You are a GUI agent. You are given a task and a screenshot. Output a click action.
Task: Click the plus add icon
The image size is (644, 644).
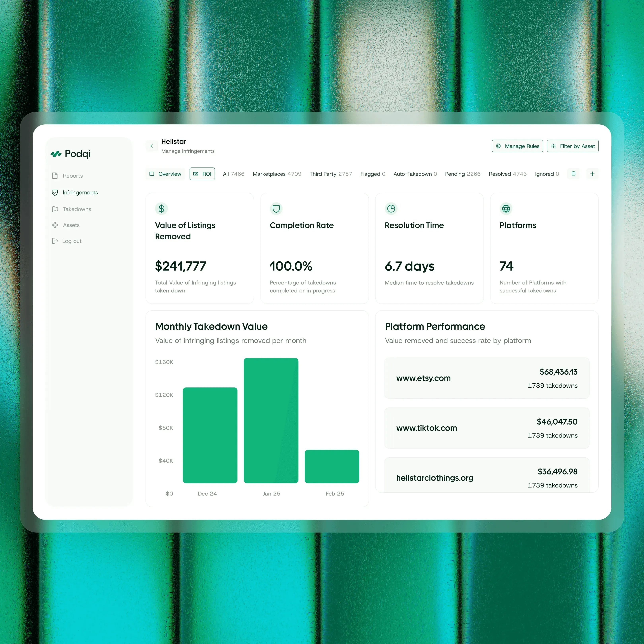592,174
